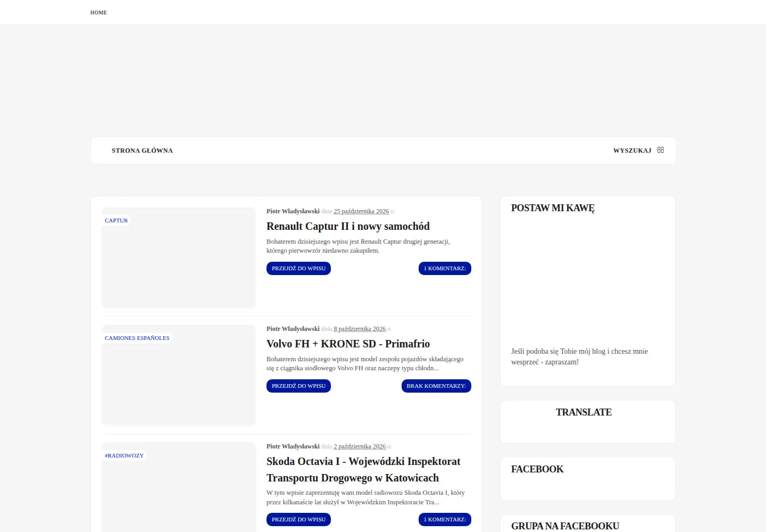Click the WYSZUKAJ search label
The height and width of the screenshot is (532, 766).
coord(632,151)
